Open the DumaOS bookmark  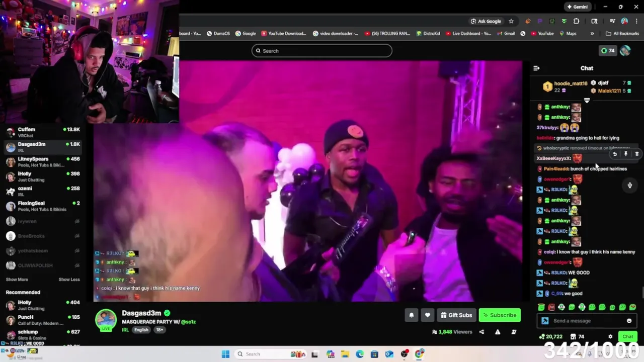coord(218,34)
